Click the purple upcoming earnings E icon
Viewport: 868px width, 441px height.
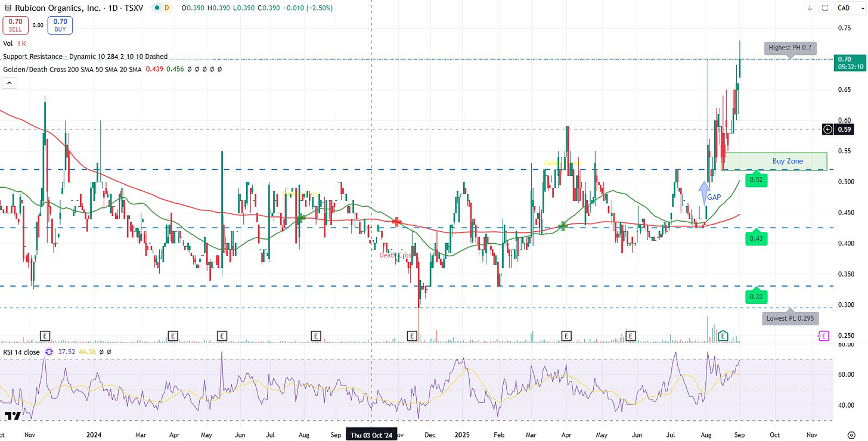[823, 336]
